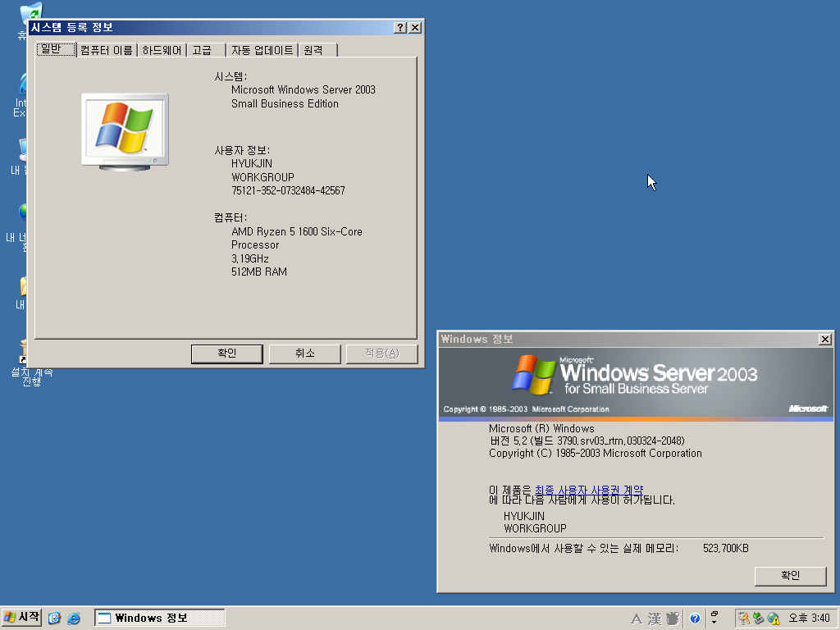Click the IME pad icon in language bar

[673, 619]
